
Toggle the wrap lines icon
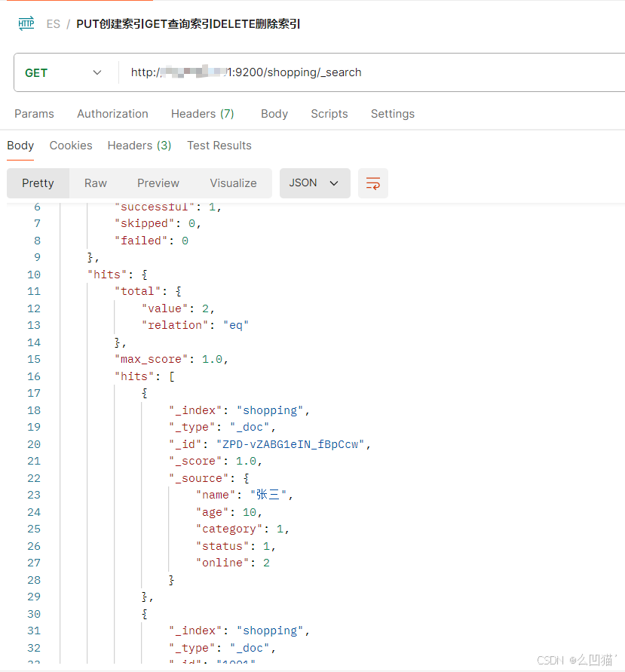(x=372, y=183)
